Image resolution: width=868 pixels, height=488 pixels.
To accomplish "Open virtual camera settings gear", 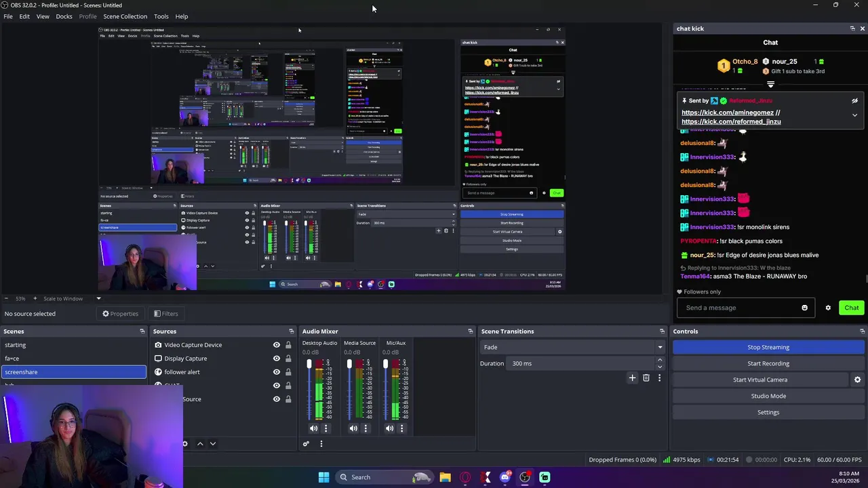I will 857,380.
